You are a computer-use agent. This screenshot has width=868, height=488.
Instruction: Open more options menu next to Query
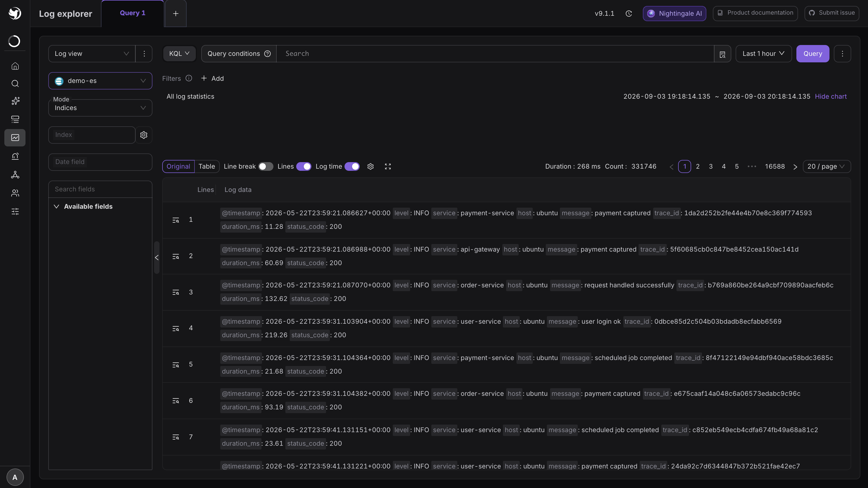coord(843,54)
